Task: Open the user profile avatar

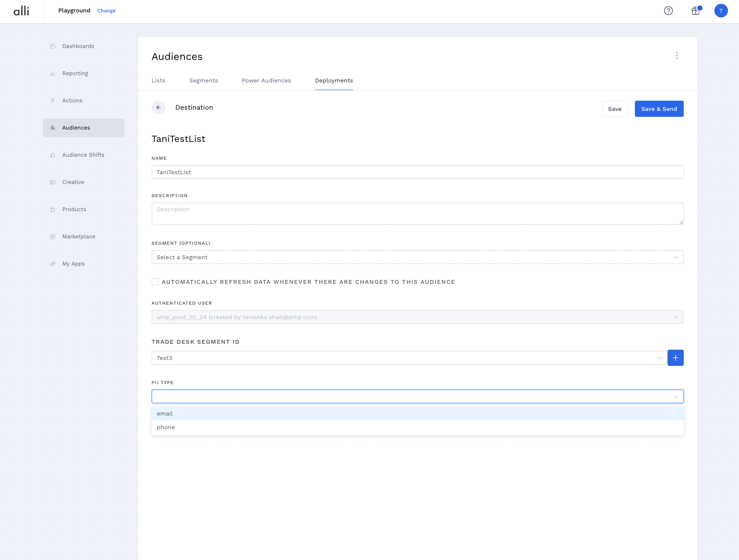Action: [721, 11]
